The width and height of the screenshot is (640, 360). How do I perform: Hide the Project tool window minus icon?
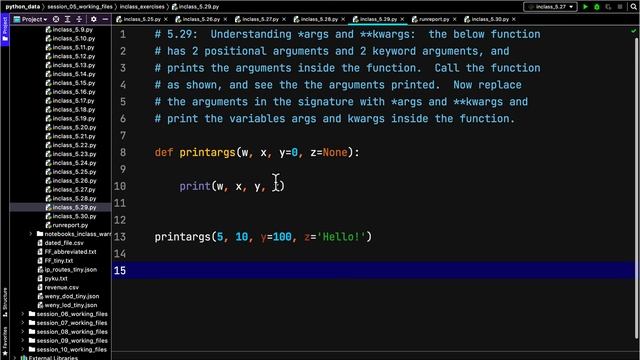pos(105,19)
